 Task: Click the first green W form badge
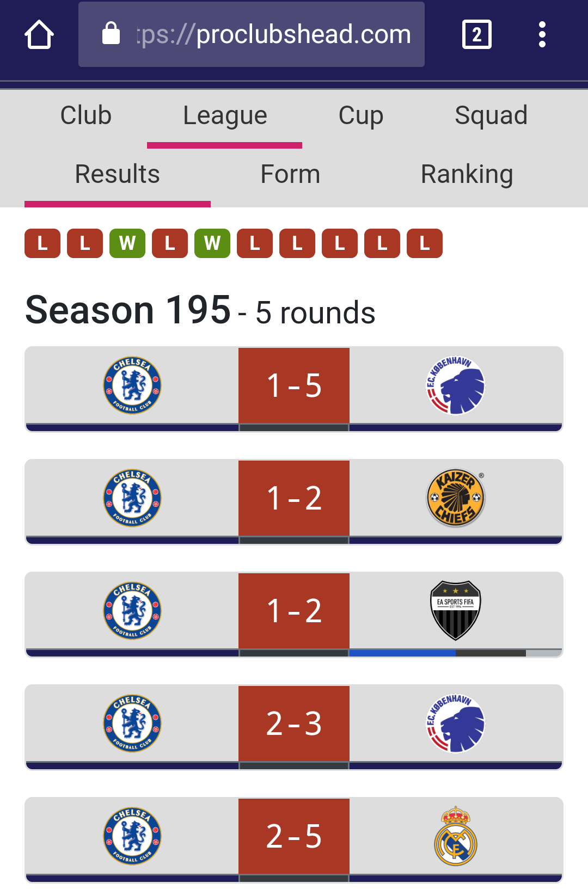tap(127, 243)
